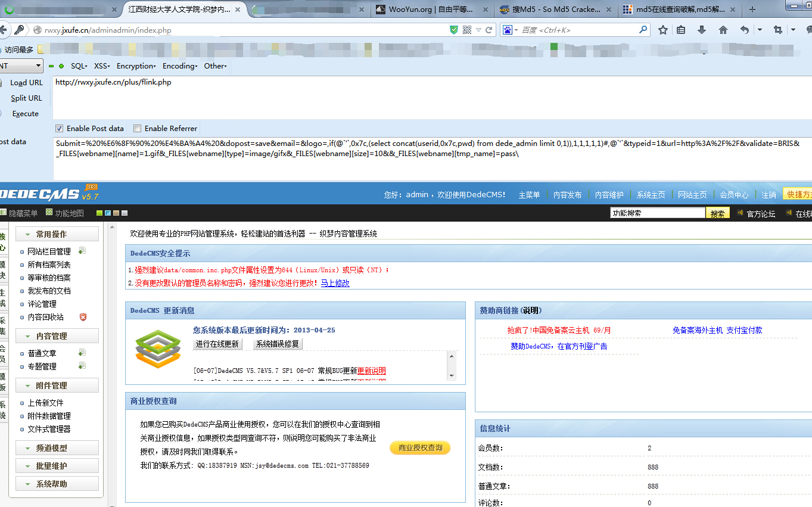Click the QR code icon in address bar
Image resolution: width=812 pixels, height=507 pixels.
[x=467, y=30]
